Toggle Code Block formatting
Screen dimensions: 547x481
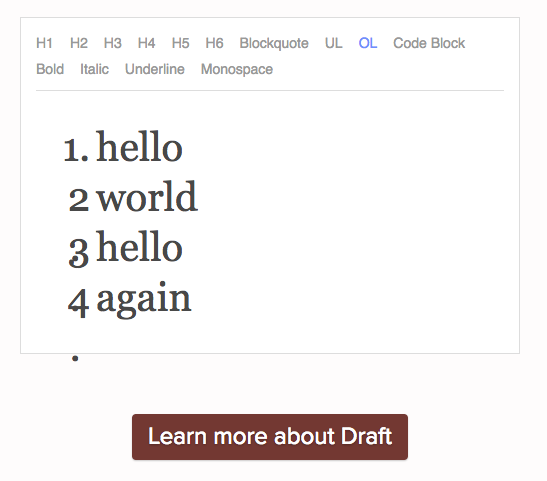[429, 43]
